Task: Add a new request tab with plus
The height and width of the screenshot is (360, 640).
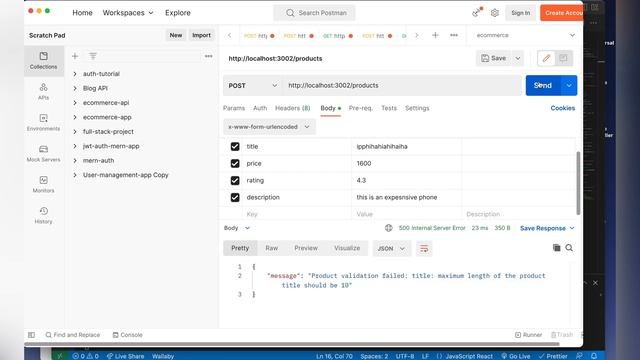Action: 435,35
